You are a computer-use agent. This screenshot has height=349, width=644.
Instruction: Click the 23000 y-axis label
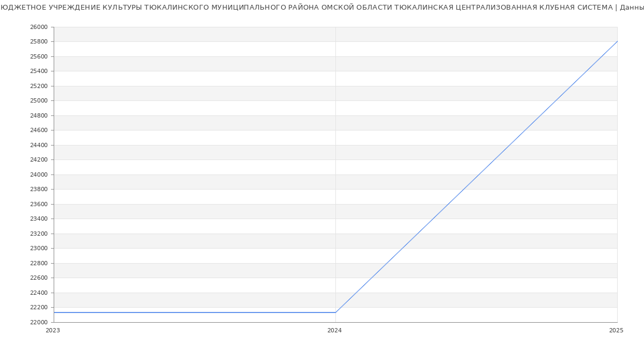39,249
